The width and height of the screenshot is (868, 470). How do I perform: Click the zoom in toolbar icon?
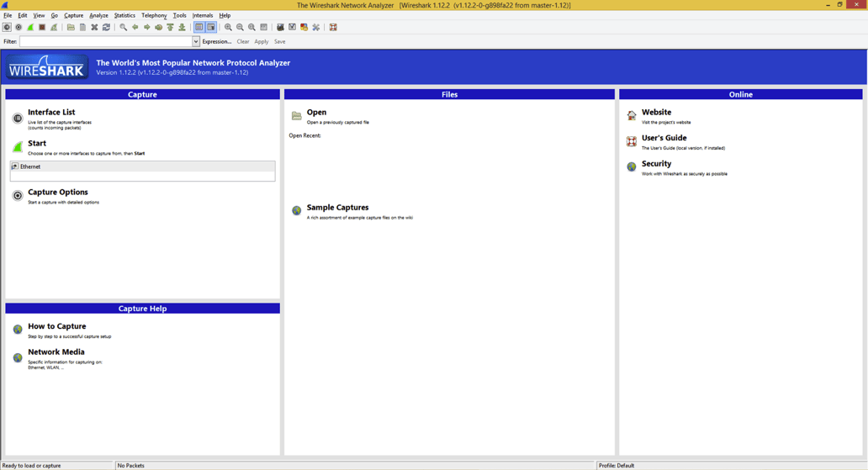tap(228, 27)
